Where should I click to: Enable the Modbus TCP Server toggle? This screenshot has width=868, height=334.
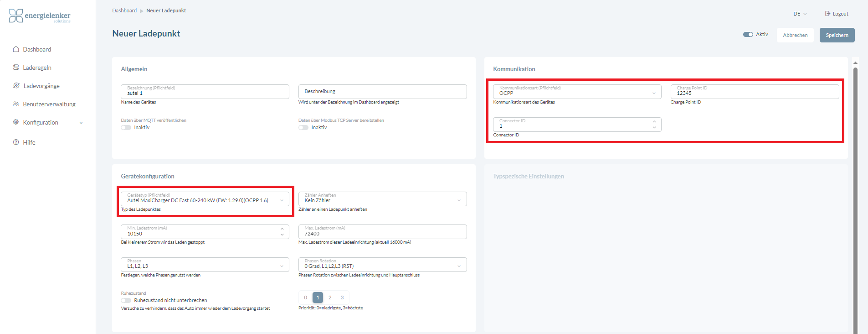tap(303, 128)
